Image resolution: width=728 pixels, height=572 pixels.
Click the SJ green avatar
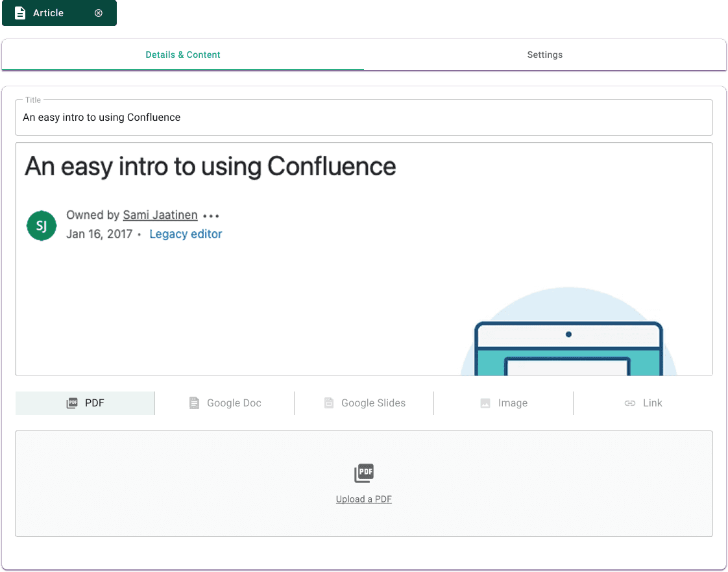coord(42,226)
